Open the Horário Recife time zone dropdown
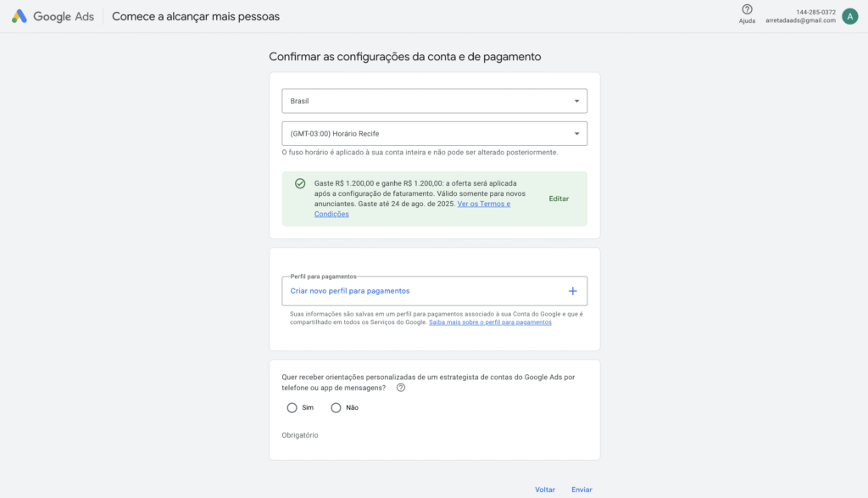868x498 pixels. pos(435,133)
